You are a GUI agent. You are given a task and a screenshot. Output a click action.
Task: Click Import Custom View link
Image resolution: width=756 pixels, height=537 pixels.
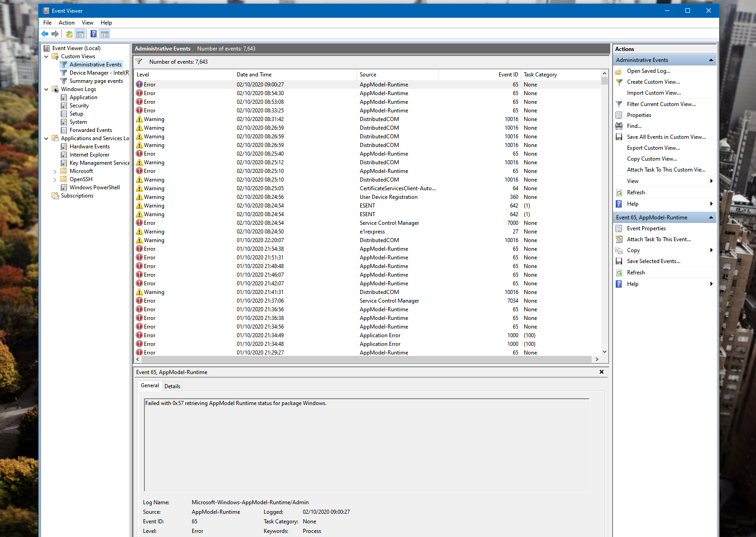[654, 93]
